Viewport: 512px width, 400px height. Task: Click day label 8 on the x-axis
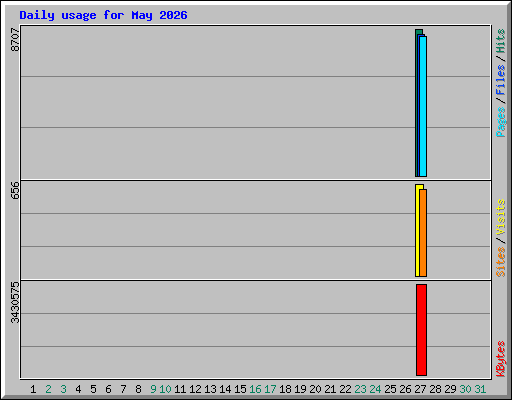coord(138,389)
